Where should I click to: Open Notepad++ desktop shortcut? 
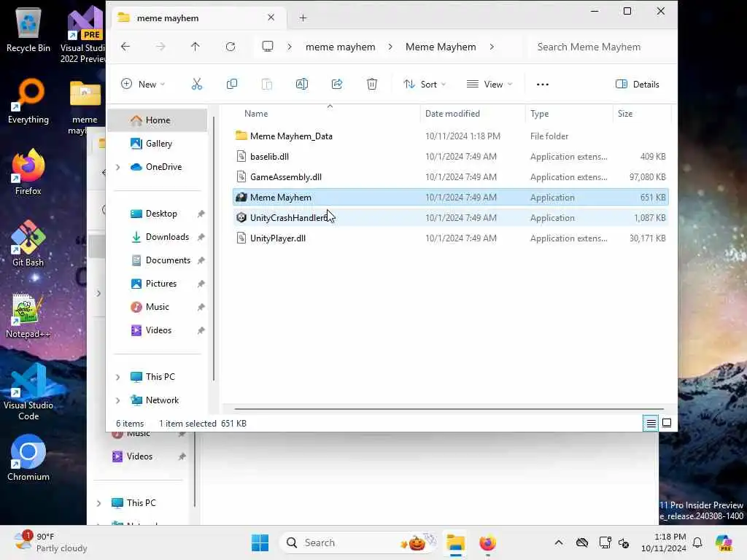[x=28, y=316]
